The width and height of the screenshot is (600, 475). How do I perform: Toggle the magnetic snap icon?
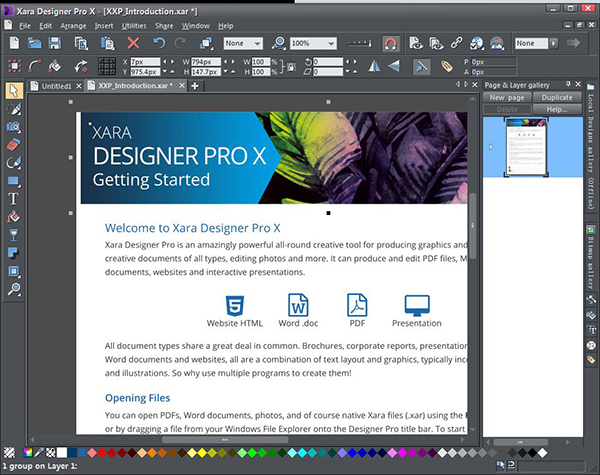click(390, 43)
